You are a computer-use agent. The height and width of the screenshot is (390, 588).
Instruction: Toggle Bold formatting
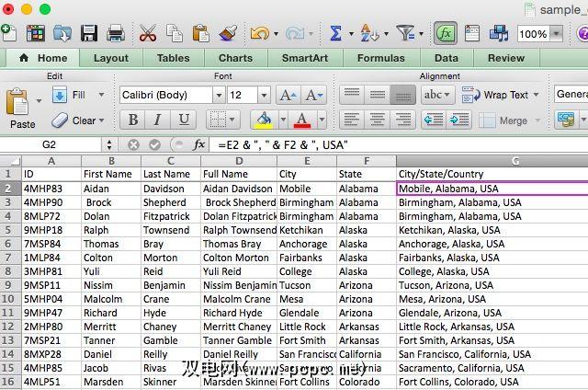click(x=133, y=120)
